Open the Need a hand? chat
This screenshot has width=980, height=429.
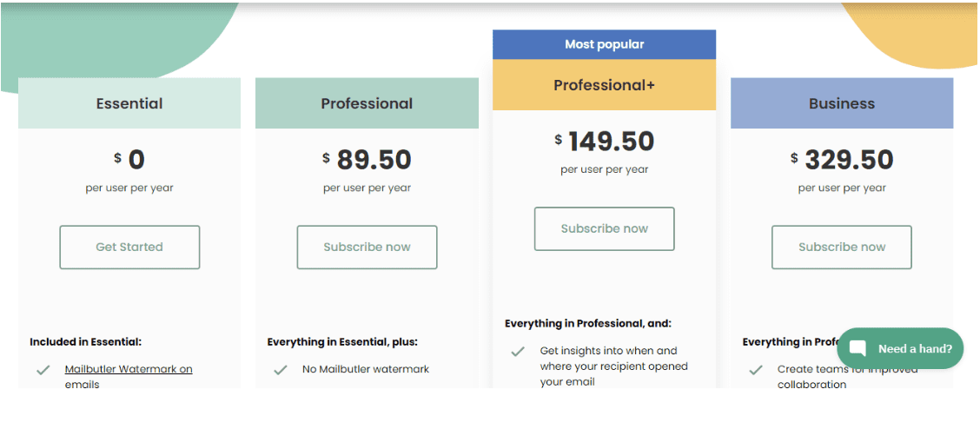[900, 348]
